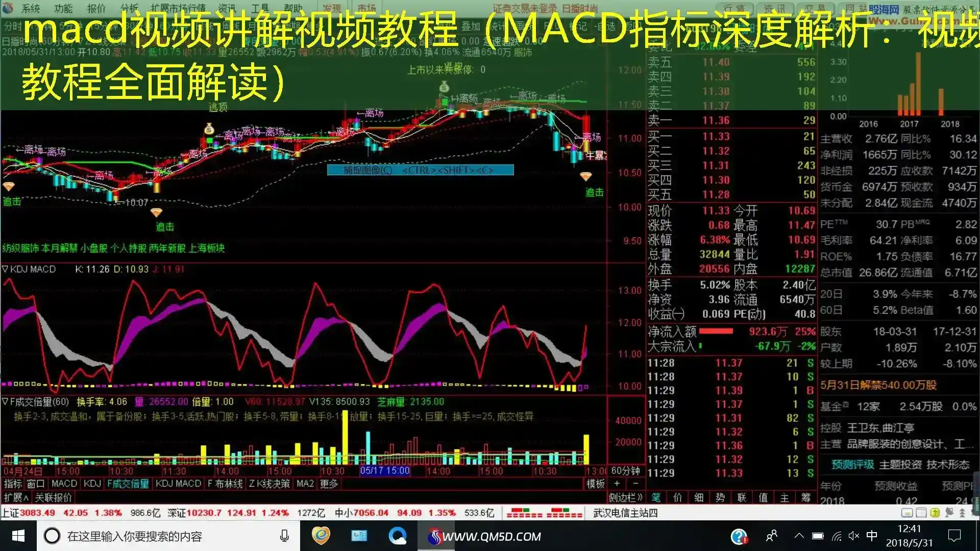Click the diamond 追击 marker below 10.07
This screenshot has width=980, height=551.
pos(157,212)
